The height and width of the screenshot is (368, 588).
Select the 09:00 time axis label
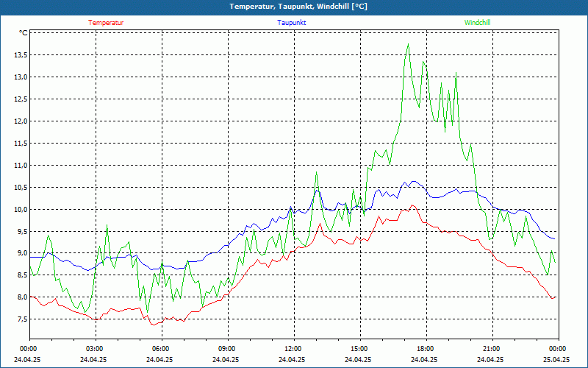[x=226, y=349]
